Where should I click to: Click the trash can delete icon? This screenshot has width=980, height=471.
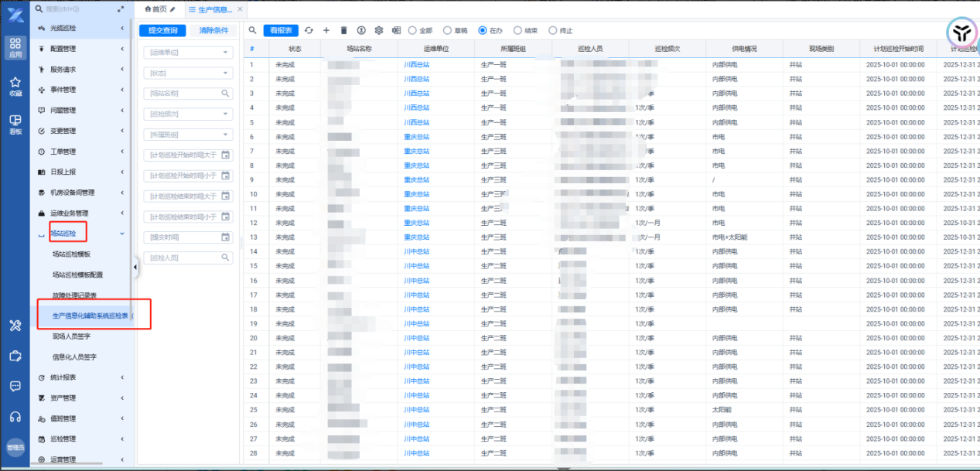pyautogui.click(x=343, y=30)
